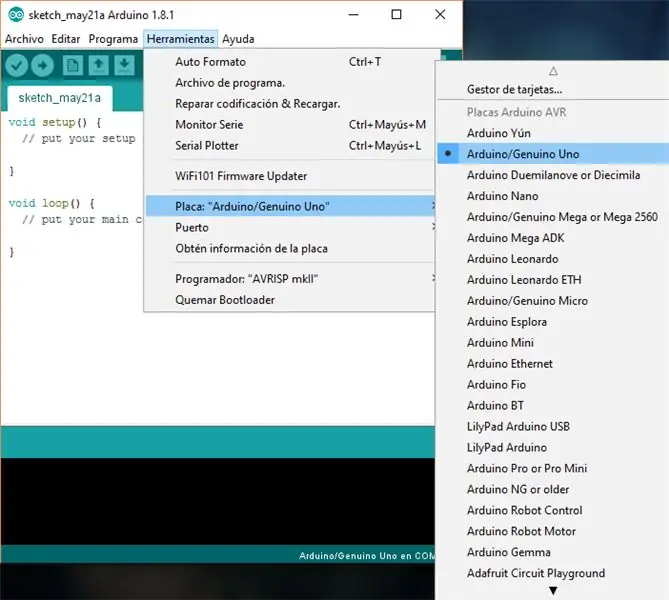Click the Open sketch up-arrow icon
Screen dimensions: 669x600
tap(99, 66)
